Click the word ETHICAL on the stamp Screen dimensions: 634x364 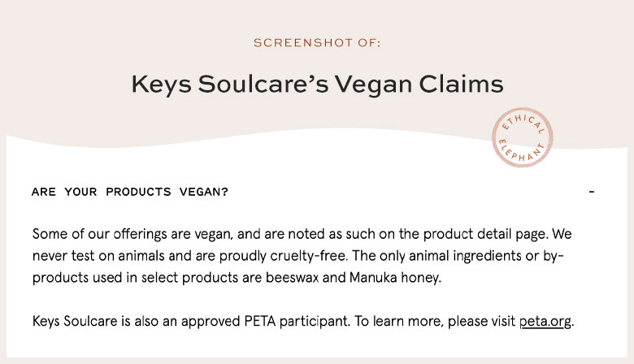coord(523,123)
